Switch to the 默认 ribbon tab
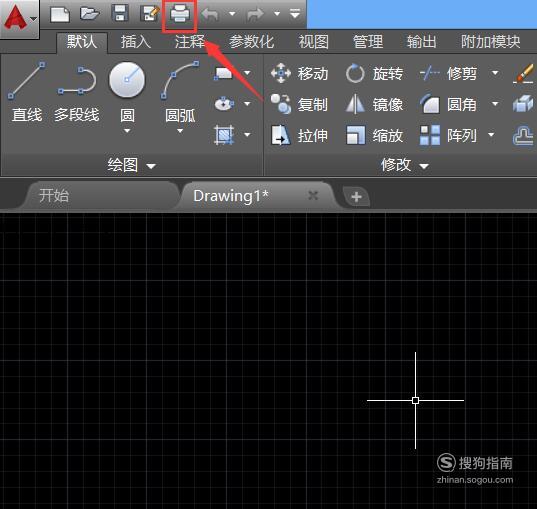The height and width of the screenshot is (509, 537). click(82, 42)
